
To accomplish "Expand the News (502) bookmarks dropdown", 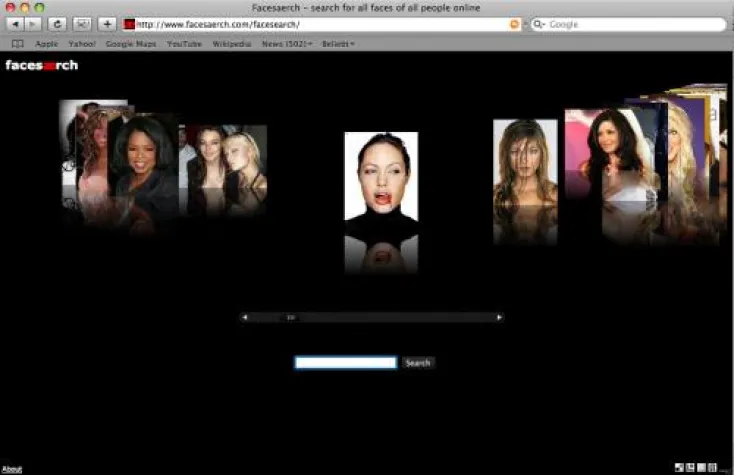I will tap(286, 44).
